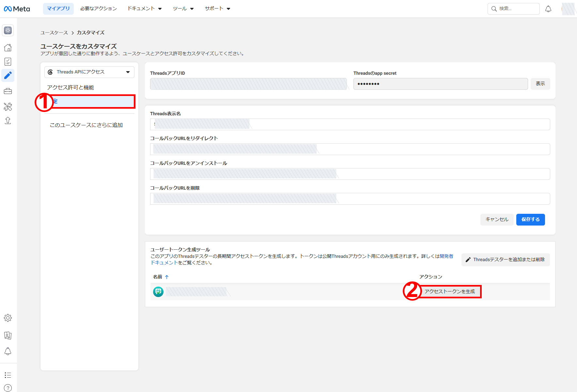
Task: Open the alerts bell in sidebar
Action: (x=8, y=351)
